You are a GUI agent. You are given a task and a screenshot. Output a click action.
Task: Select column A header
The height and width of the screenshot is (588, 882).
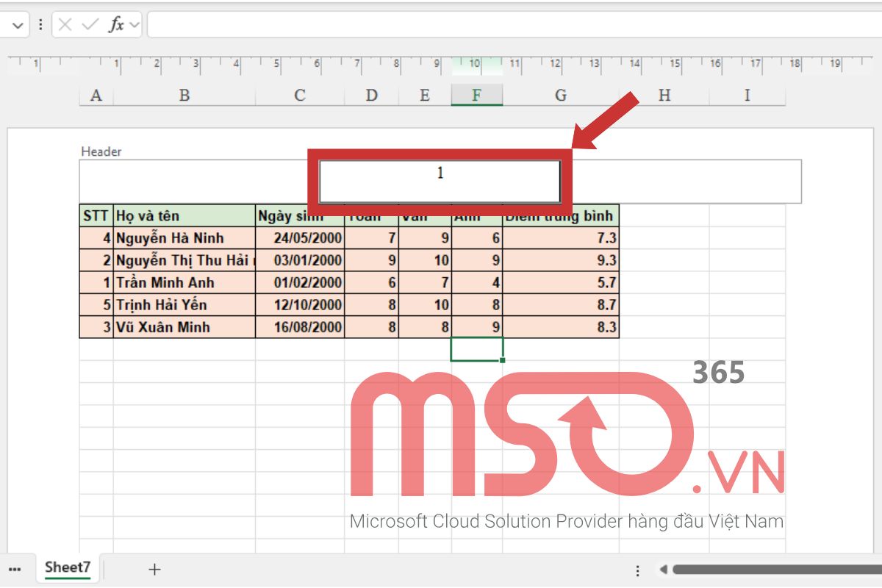(x=96, y=95)
